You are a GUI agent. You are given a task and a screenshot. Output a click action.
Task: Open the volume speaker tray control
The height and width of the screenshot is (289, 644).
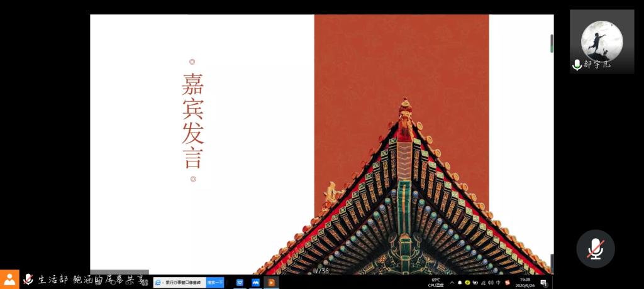[x=490, y=283]
